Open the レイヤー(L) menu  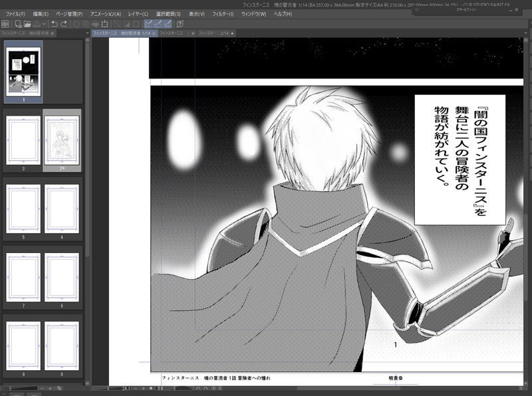[138, 14]
